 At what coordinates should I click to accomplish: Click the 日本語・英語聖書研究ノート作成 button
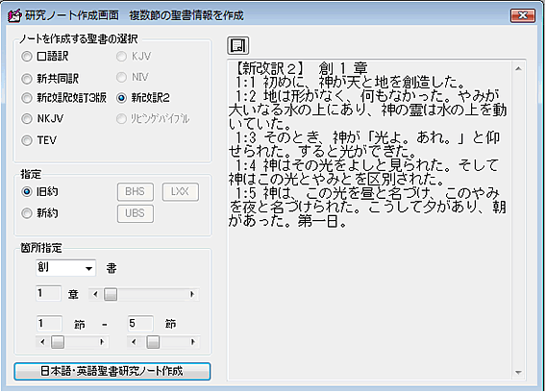point(112,371)
